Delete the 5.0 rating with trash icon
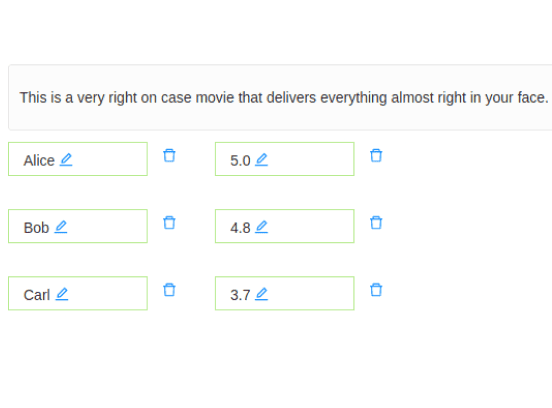Viewport: 552px width, 408px height. tap(376, 156)
